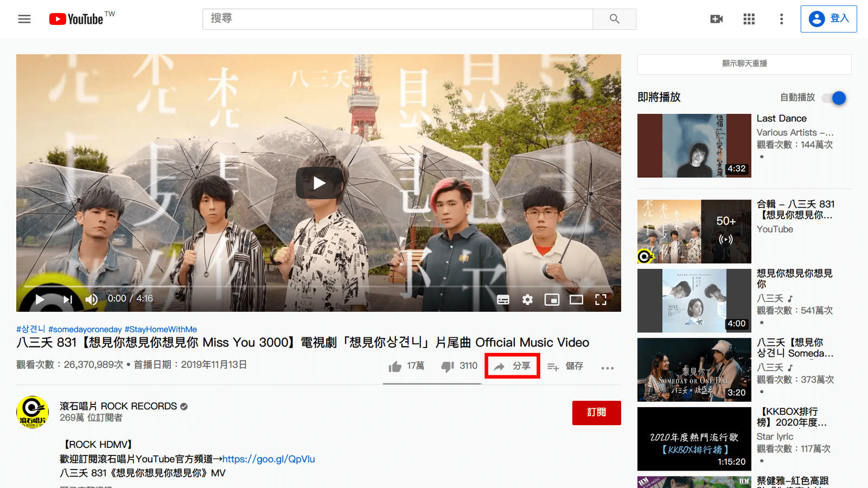Image resolution: width=868 pixels, height=488 pixels.
Task: Open the #StayHomeWithMe hashtag link
Action: tap(161, 329)
